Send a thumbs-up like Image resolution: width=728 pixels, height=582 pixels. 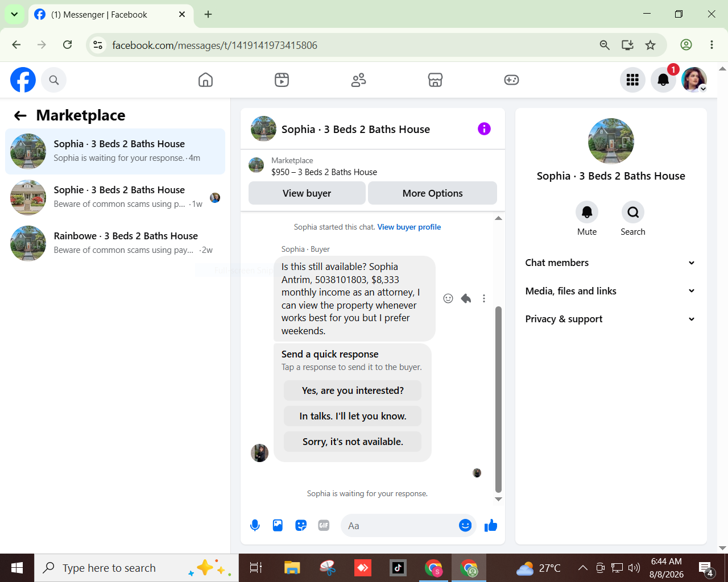pos(491,526)
